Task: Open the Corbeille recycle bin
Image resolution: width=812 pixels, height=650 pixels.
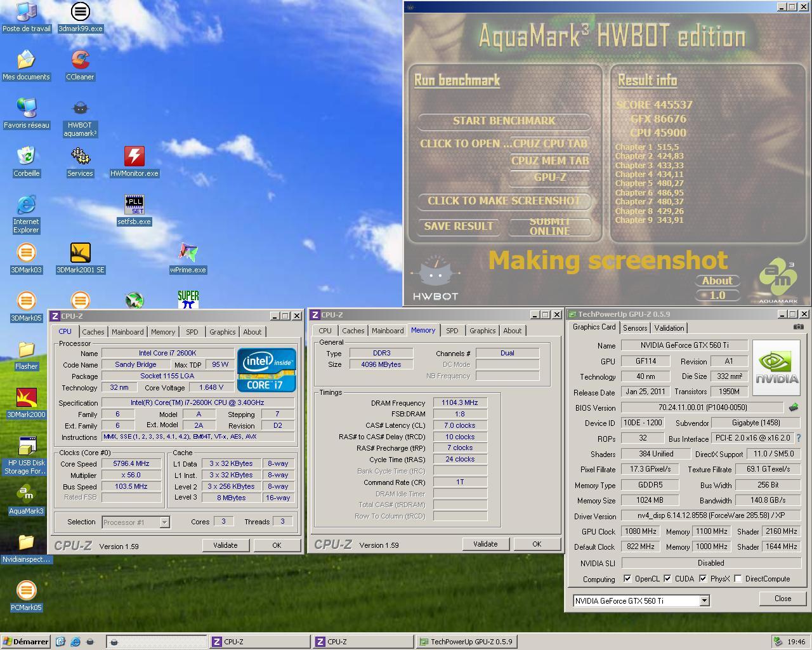Action: pyautogui.click(x=26, y=162)
